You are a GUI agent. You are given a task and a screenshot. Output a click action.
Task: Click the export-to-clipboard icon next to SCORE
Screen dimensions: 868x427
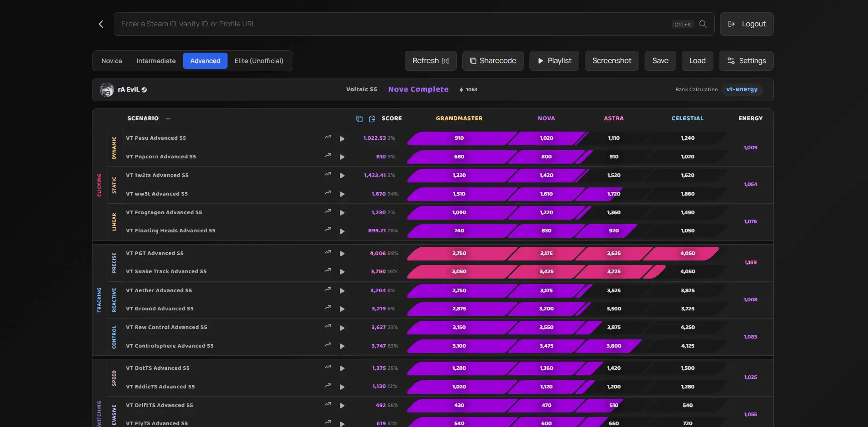[372, 119]
